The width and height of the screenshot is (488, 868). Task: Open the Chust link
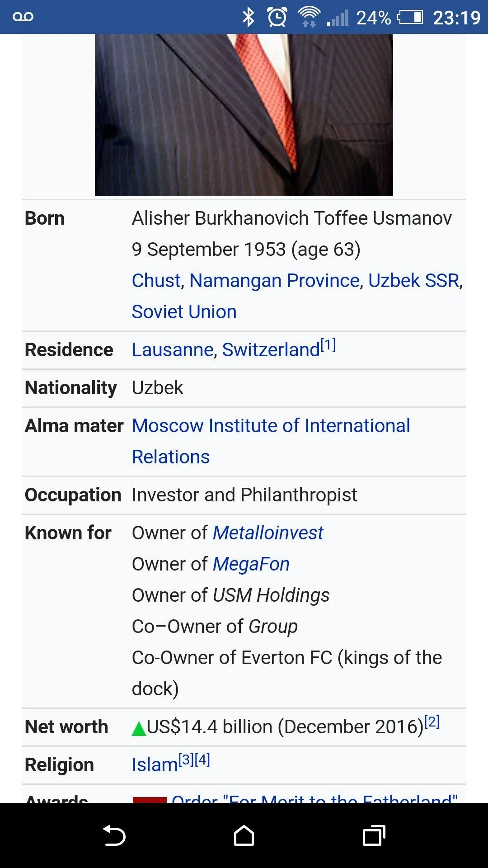pyautogui.click(x=156, y=281)
